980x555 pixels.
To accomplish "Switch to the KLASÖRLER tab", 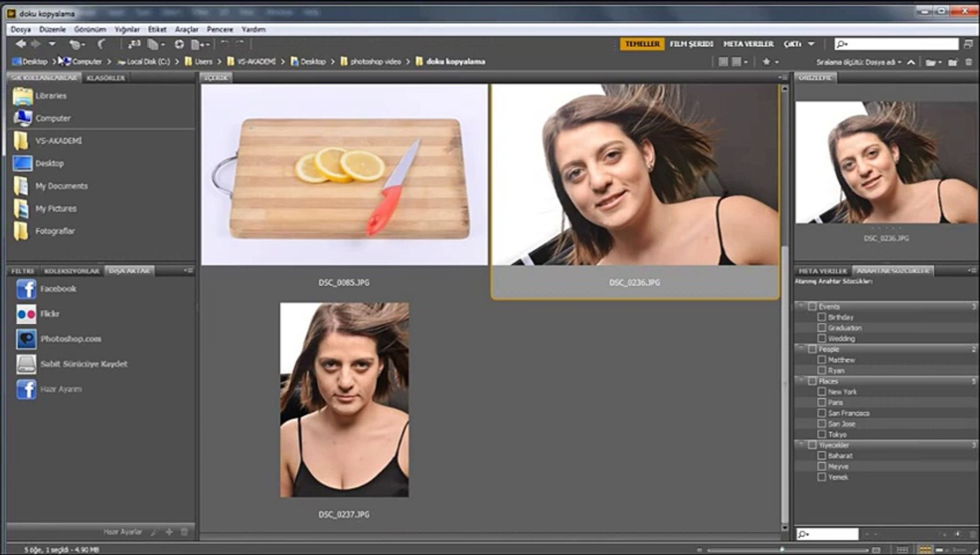I will (x=106, y=78).
